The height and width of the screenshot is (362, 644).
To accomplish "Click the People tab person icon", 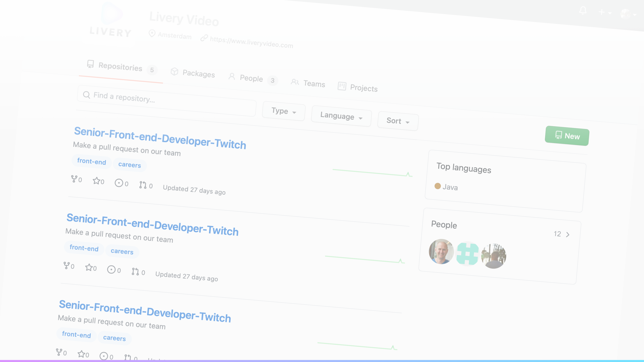I will click(232, 76).
